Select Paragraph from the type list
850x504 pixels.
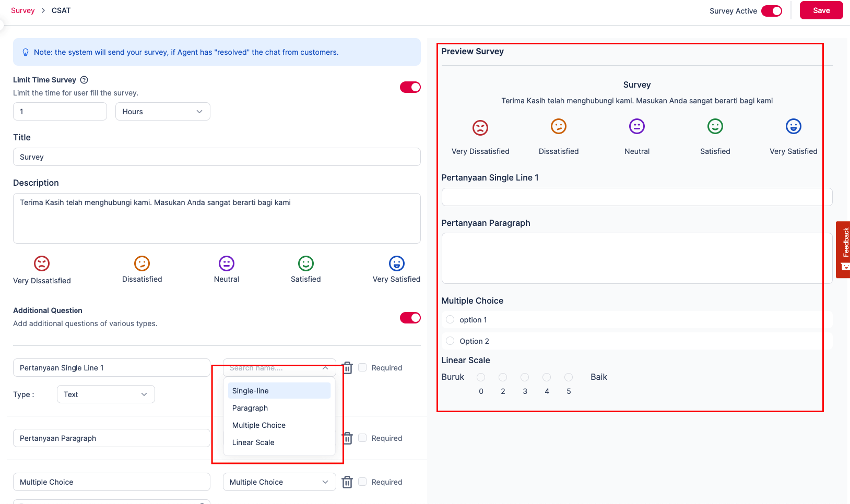pyautogui.click(x=250, y=408)
